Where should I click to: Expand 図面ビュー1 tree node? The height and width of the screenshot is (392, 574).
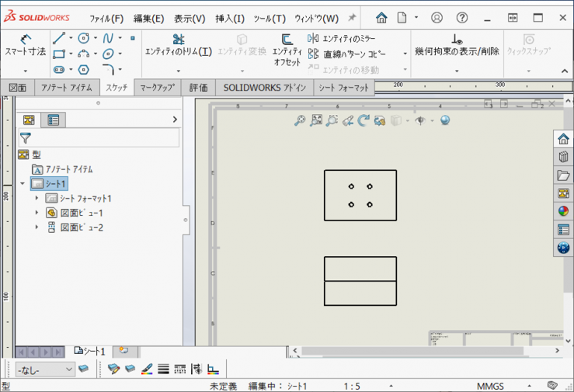pyautogui.click(x=37, y=213)
